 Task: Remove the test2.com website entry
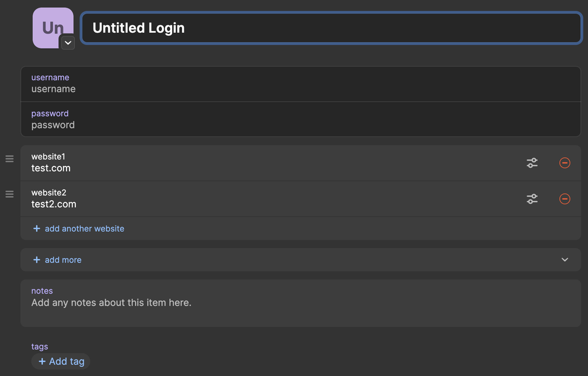pos(564,199)
